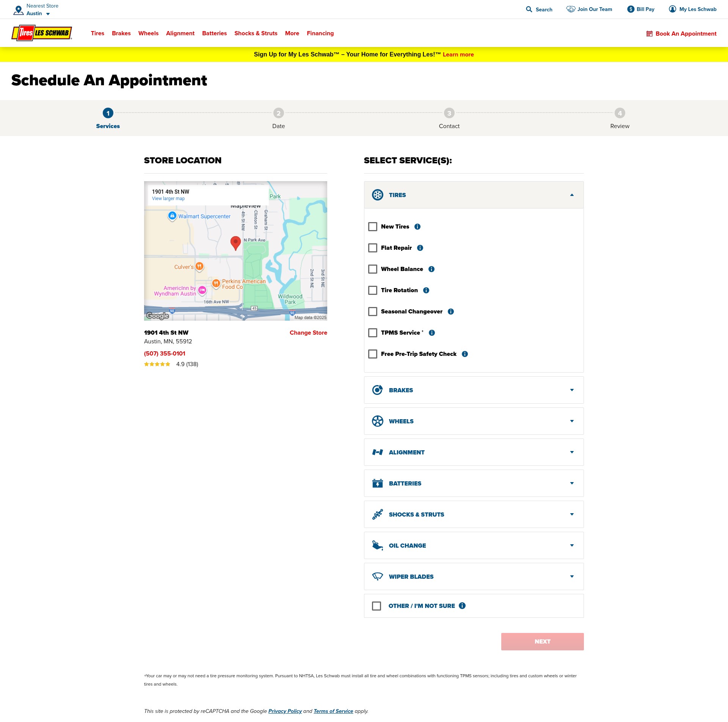Click the Tires category wheel icon
The image size is (728, 722).
(378, 195)
